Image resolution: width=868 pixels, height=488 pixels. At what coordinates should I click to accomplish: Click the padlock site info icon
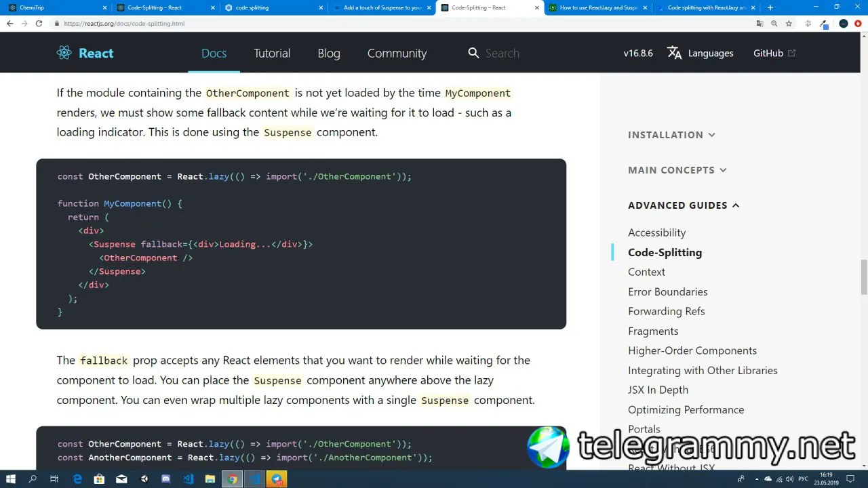tap(56, 24)
